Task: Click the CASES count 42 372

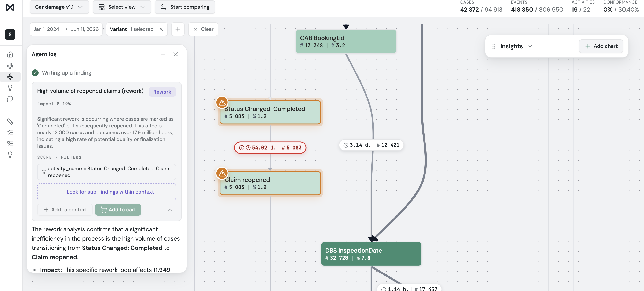Action: click(x=469, y=10)
